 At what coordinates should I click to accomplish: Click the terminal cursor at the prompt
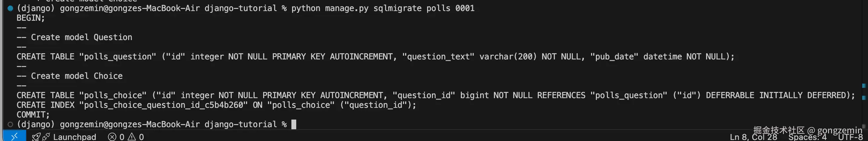coord(294,124)
